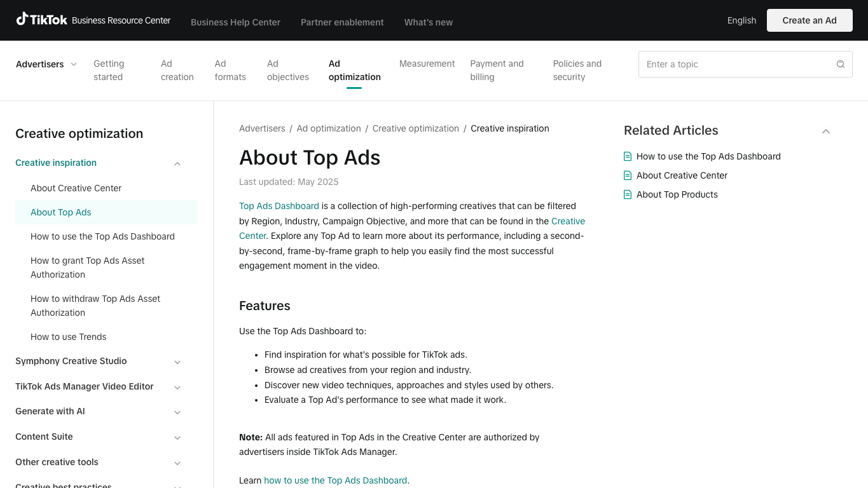The image size is (868, 488).
Task: Open the Ad formats tab
Action: 230,70
